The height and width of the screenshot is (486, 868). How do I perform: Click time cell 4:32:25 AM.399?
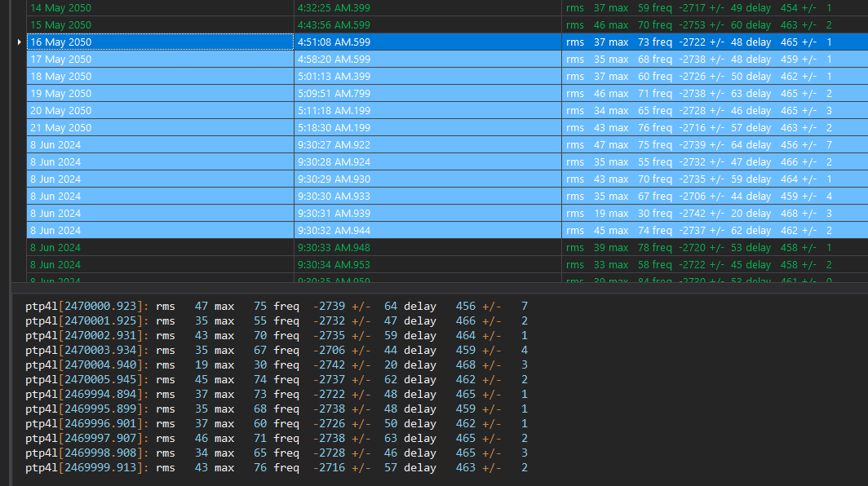point(428,8)
